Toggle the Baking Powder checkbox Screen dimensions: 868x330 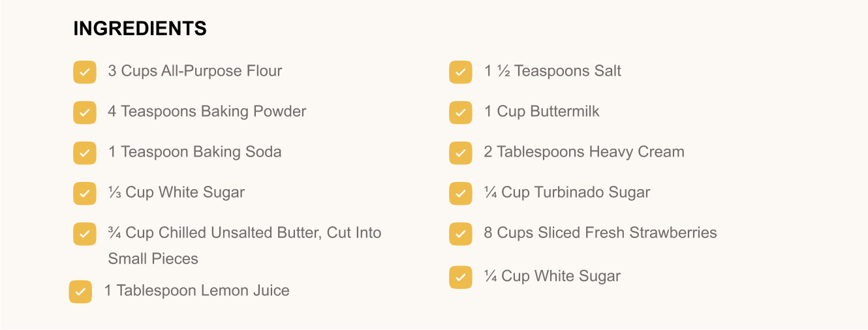(x=85, y=113)
